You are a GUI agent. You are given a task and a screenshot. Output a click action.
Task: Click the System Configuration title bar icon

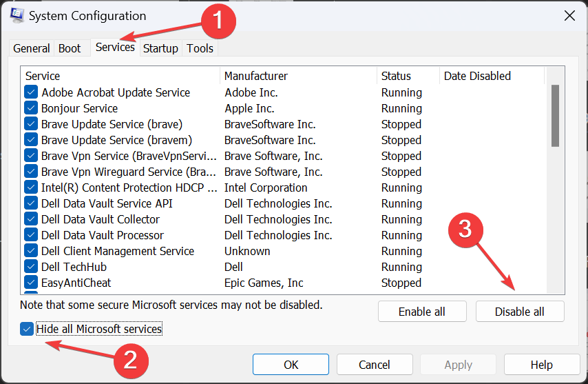click(17, 15)
